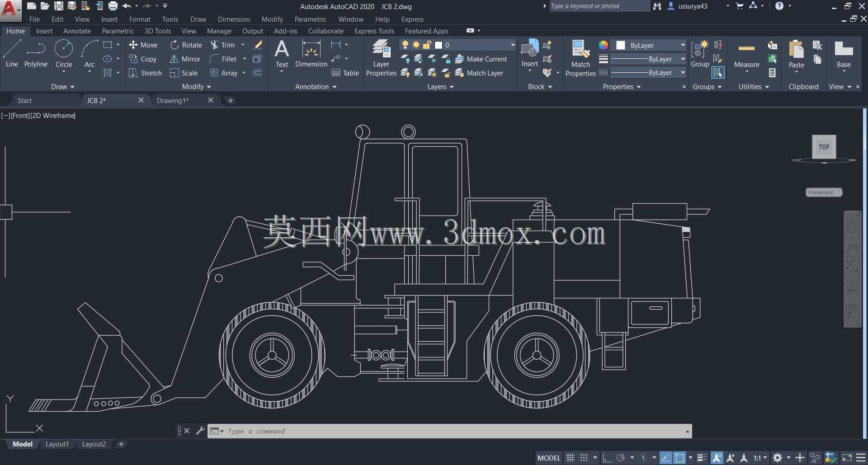Activate the Move command
The height and width of the screenshot is (465, 868).
(x=143, y=45)
